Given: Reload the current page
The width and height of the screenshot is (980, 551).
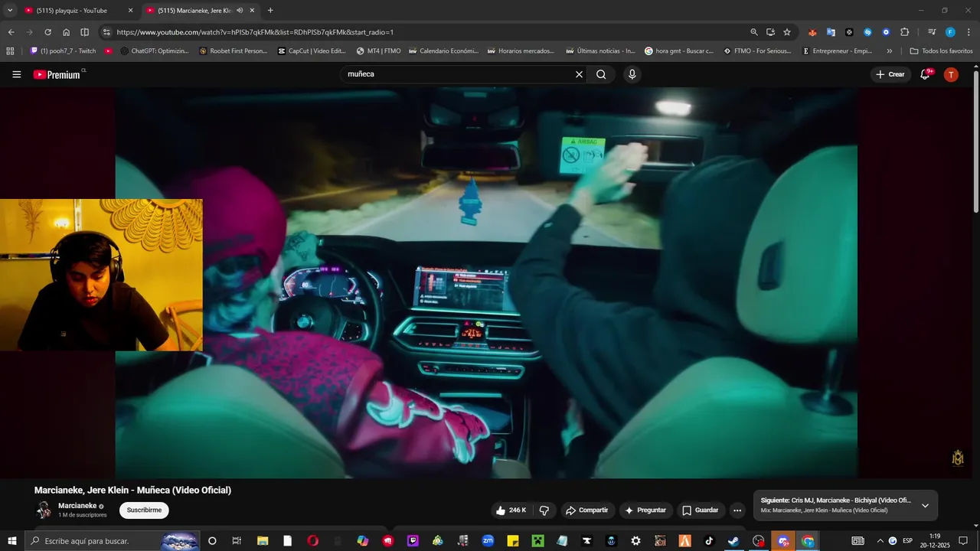Looking at the screenshot, I should pyautogui.click(x=47, y=32).
